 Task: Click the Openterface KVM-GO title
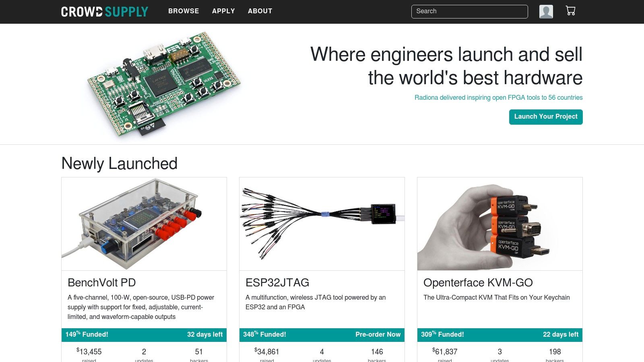[478, 283]
